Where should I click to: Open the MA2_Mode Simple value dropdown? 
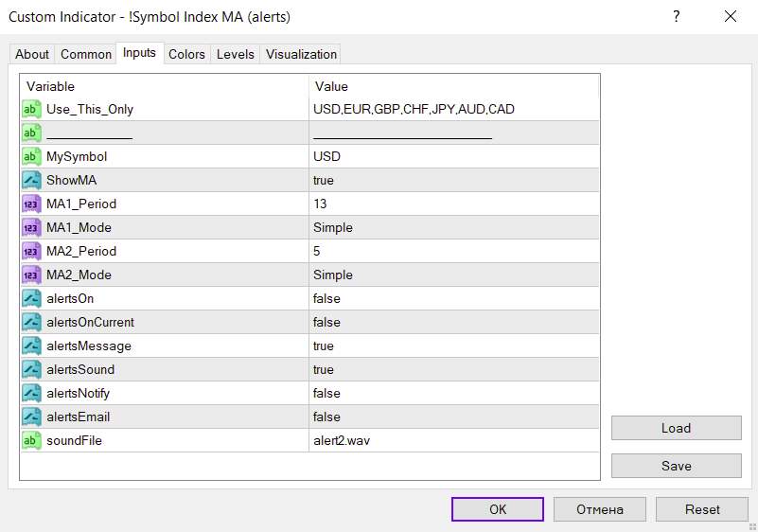454,275
